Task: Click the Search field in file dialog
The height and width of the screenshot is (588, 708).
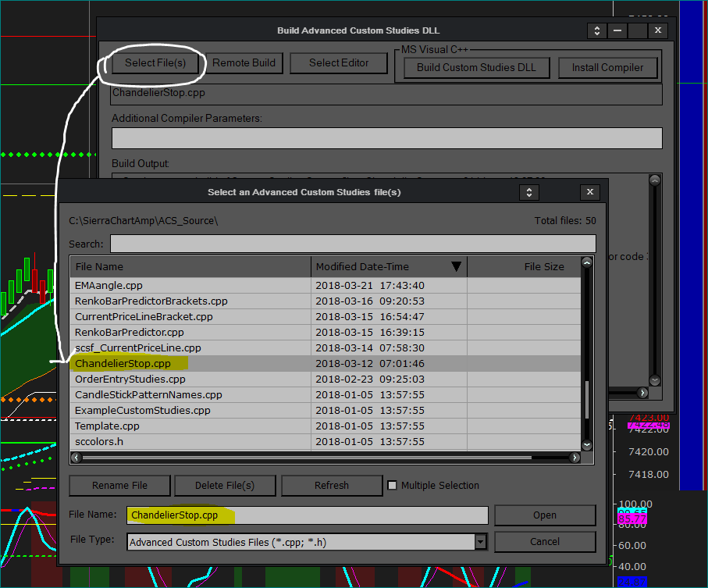Action: [353, 244]
